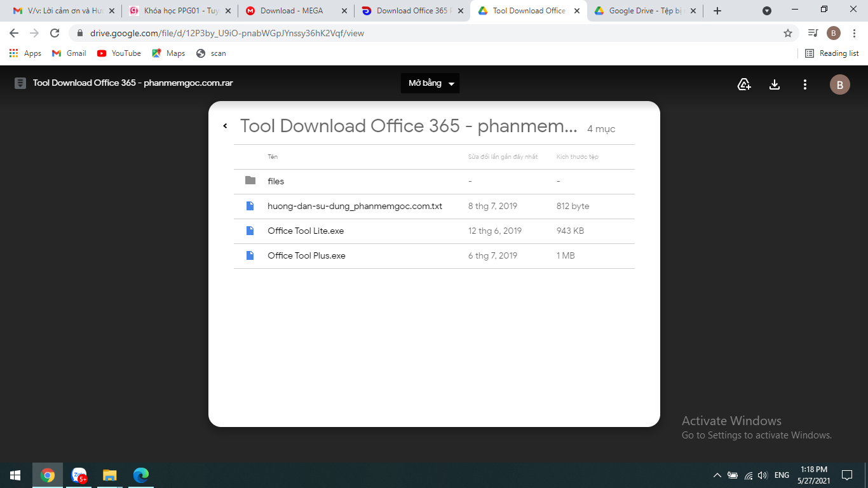Open Chrome media control icon
The height and width of the screenshot is (488, 868).
[813, 33]
